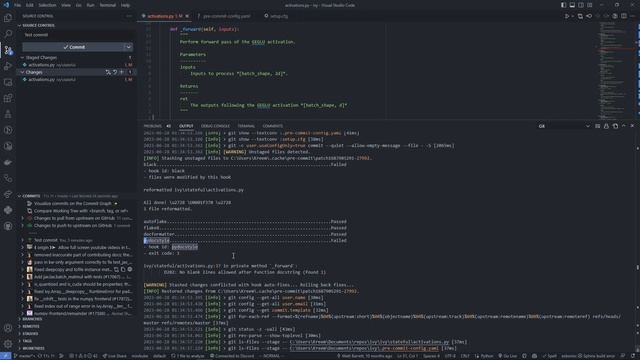
Task: Select the unstaged activations.py under Changes
Action: point(78,80)
